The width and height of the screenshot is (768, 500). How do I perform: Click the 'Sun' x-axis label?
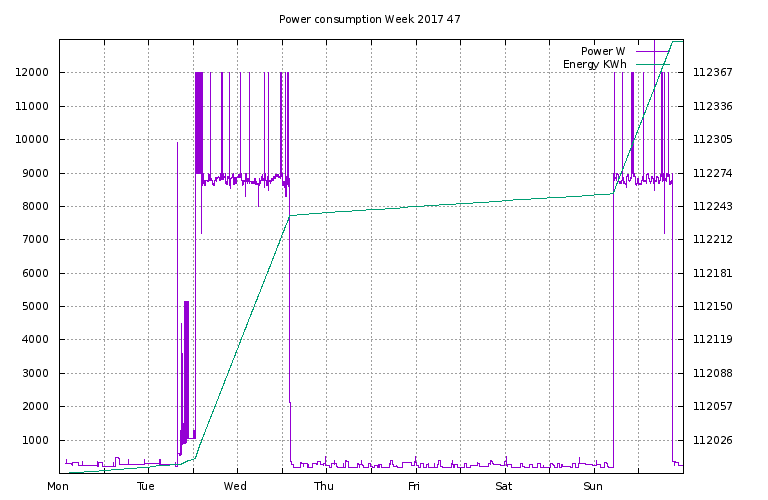pyautogui.click(x=593, y=486)
